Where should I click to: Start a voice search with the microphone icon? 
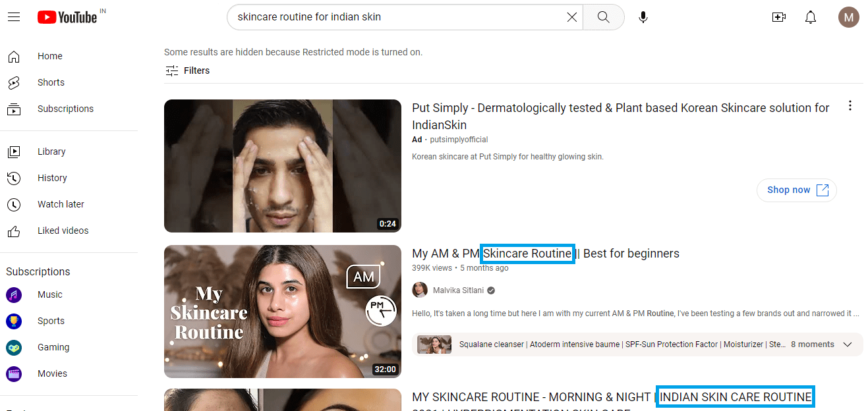click(643, 16)
